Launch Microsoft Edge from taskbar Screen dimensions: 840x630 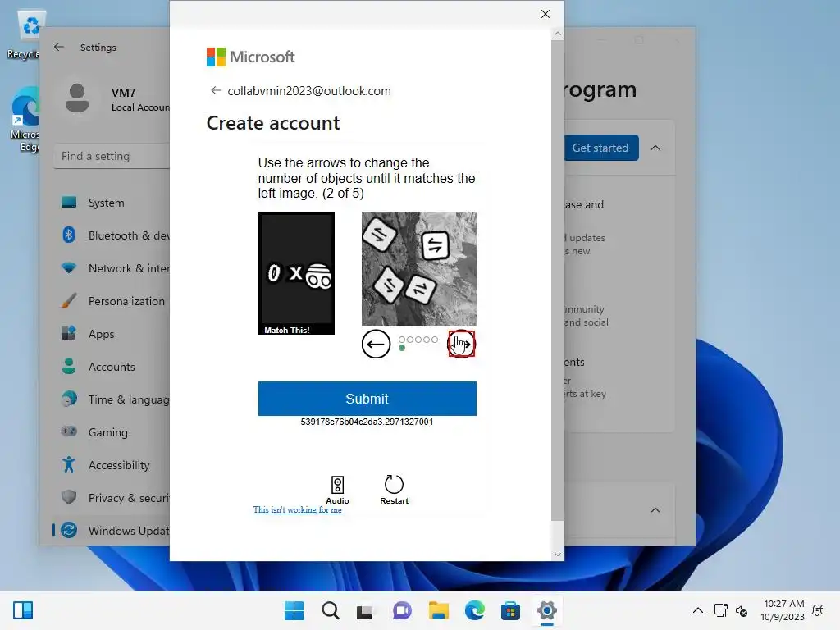[475, 610]
